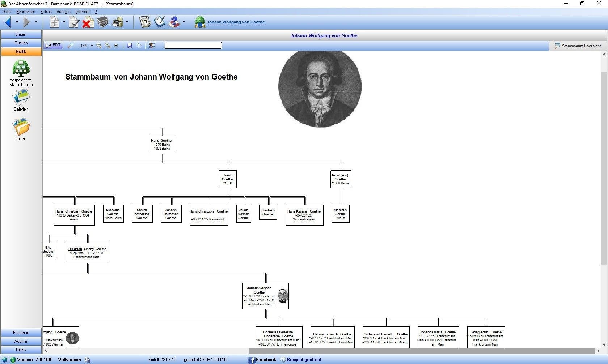
Task: Click the Bilder folder icon
Action: (21, 129)
